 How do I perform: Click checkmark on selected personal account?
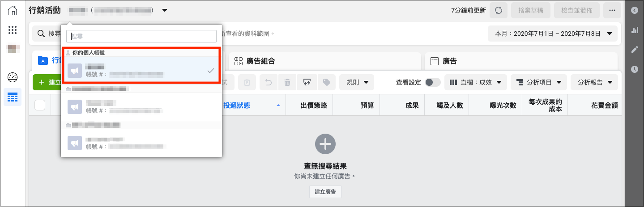211,71
